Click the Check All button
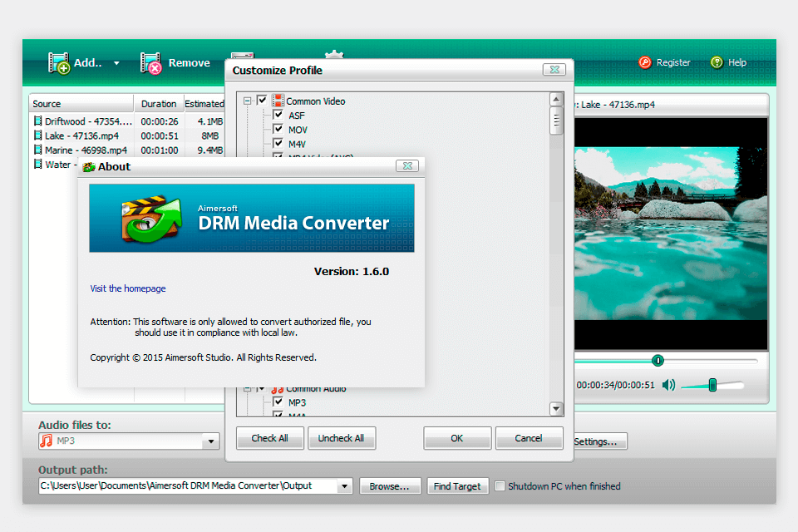Viewport: 798px width, 532px height. (x=269, y=438)
